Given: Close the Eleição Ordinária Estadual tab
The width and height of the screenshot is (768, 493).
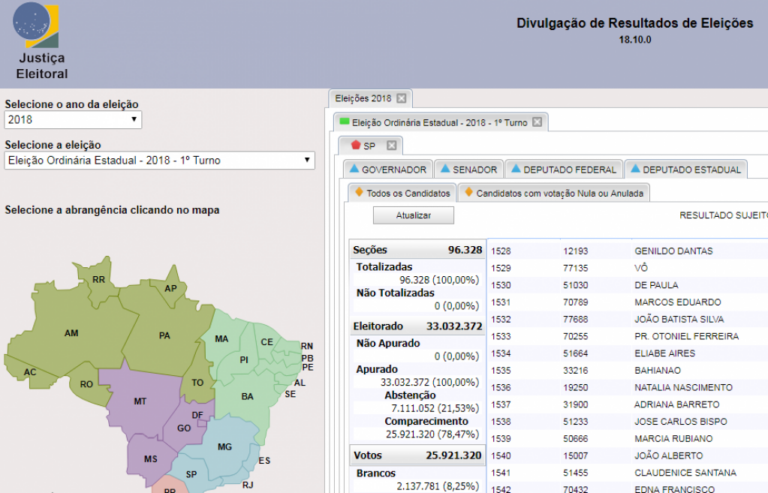Looking at the screenshot, I should [x=537, y=122].
